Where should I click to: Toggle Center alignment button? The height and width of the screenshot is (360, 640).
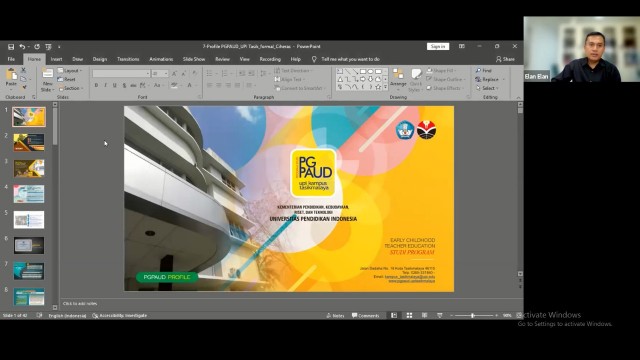[x=219, y=85]
